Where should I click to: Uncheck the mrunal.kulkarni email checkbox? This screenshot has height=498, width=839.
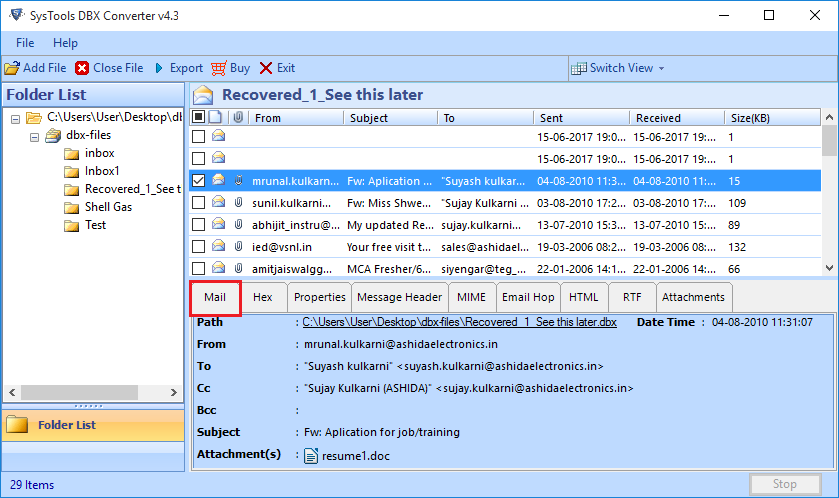point(199,181)
